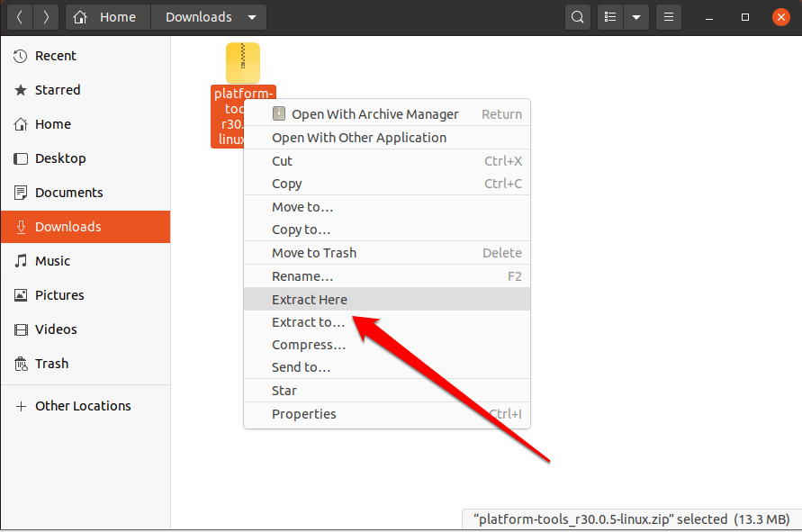Image resolution: width=802 pixels, height=532 pixels.
Task: Click the Recent clock icon in sidebar
Action: click(x=21, y=57)
